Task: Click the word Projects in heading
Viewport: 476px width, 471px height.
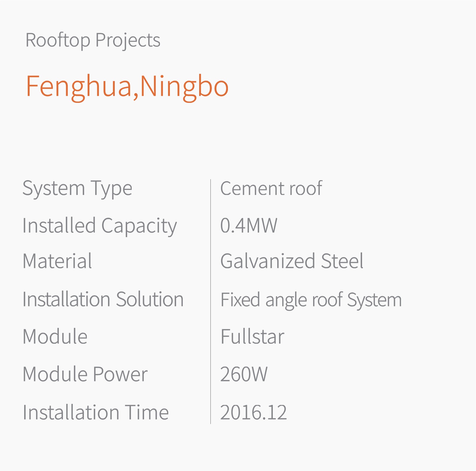Action: 128,41
